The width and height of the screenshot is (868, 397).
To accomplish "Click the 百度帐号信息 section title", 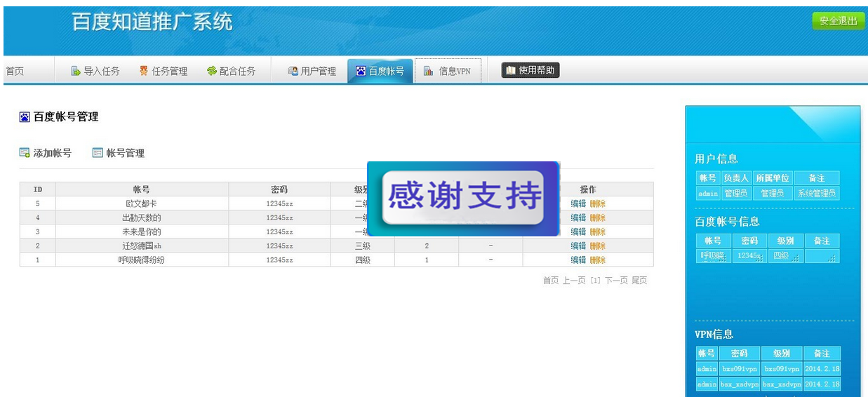I will point(727,222).
